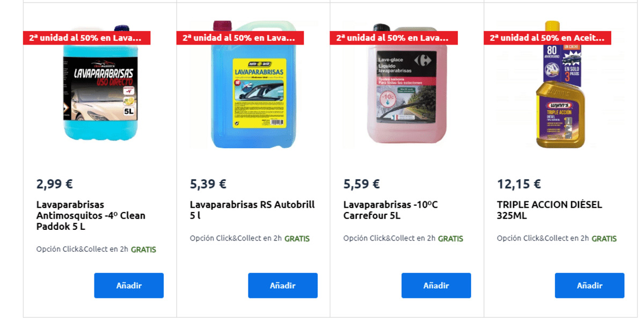This screenshot has height=320, width=644.
Task: Add Carrefour -10ºC lavaparabrisas to cart
Action: 436,286
